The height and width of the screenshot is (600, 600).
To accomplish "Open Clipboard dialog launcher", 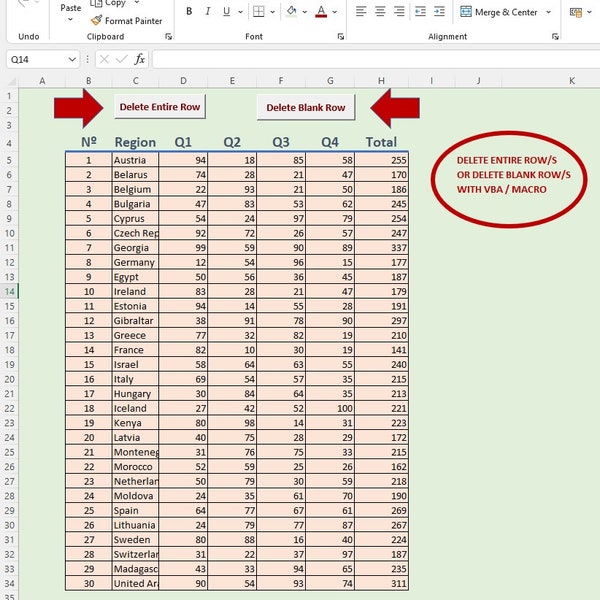I will (168, 37).
